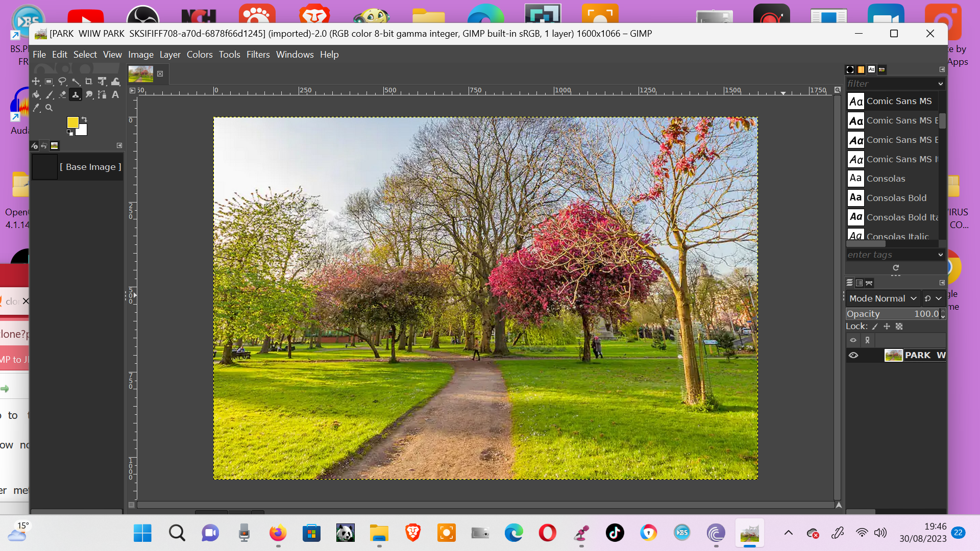980x551 pixels.
Task: Click the rescan font list refresh icon
Action: point(896,268)
